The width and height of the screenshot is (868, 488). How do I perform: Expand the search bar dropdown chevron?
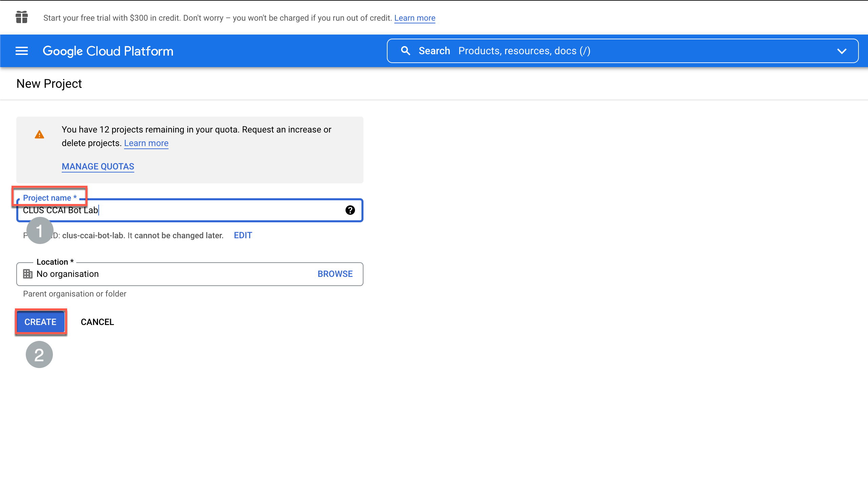(842, 51)
